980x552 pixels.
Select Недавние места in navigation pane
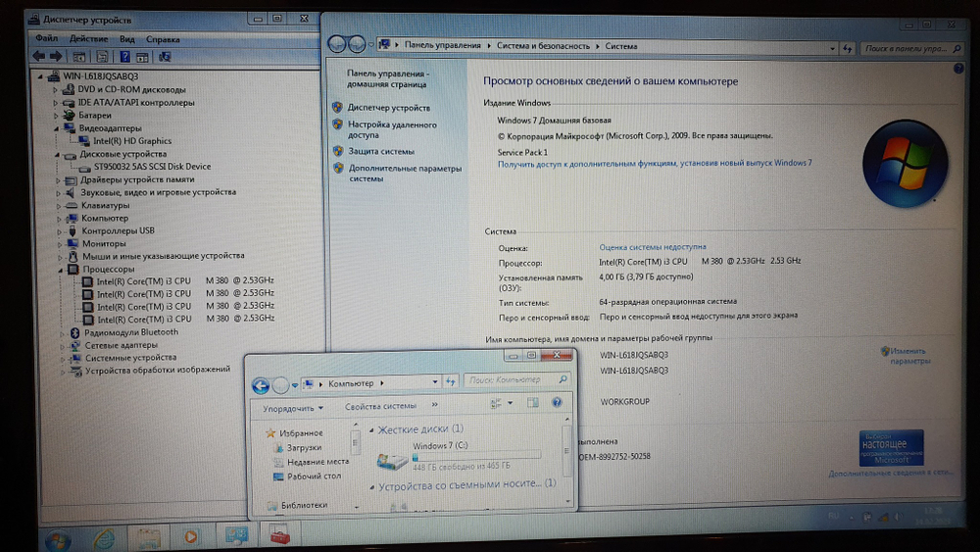pyautogui.click(x=318, y=462)
